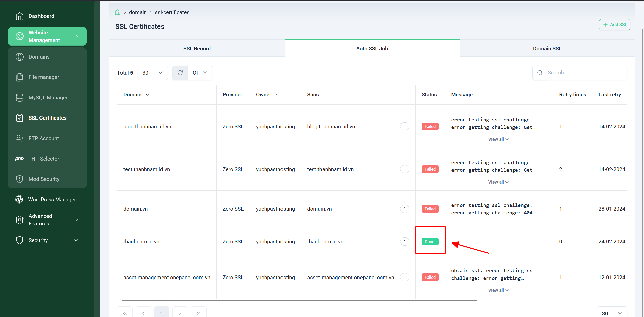Switch to the SSL Record tab
The height and width of the screenshot is (317, 644).
tap(197, 48)
